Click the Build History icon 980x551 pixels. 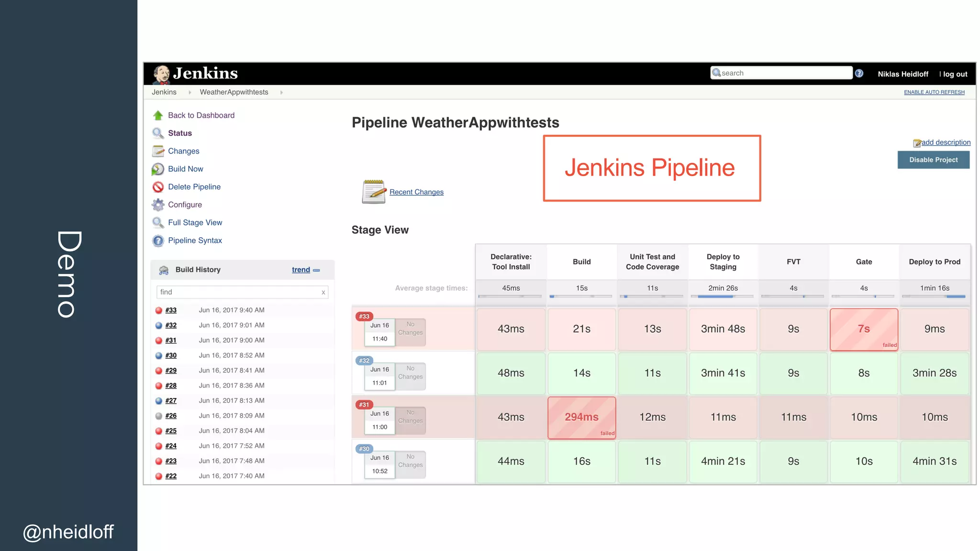click(164, 270)
